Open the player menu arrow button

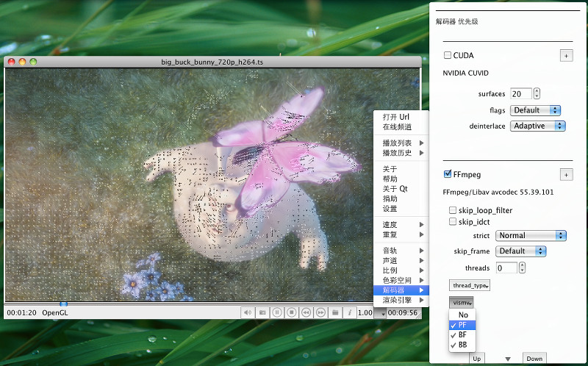381,313
